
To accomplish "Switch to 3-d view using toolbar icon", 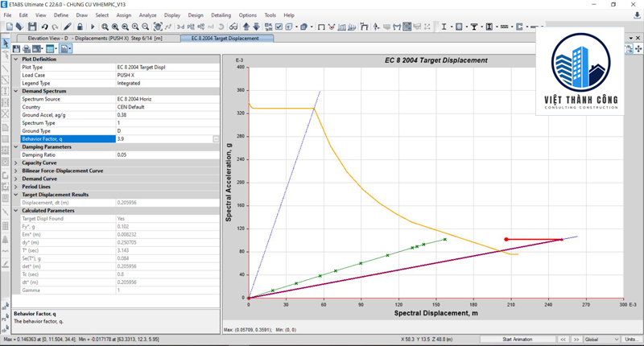I will coord(180,27).
